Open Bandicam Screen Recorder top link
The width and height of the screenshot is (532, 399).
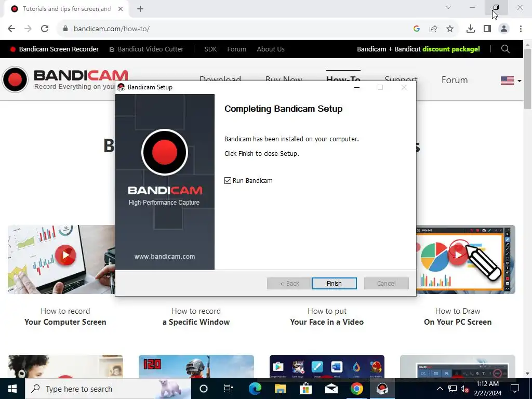click(55, 49)
